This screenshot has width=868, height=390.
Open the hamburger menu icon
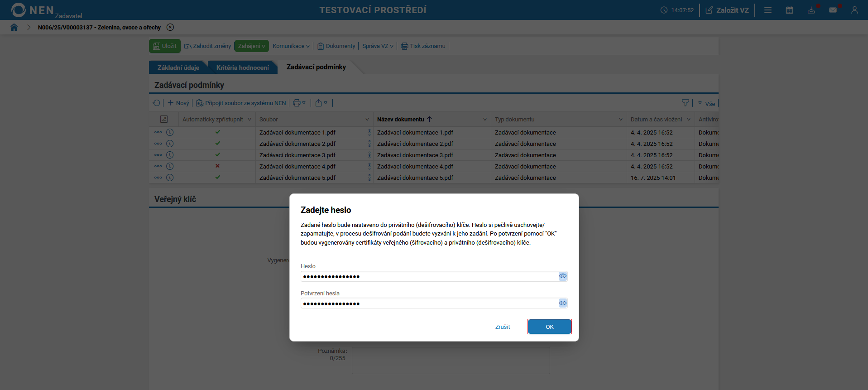[768, 10]
